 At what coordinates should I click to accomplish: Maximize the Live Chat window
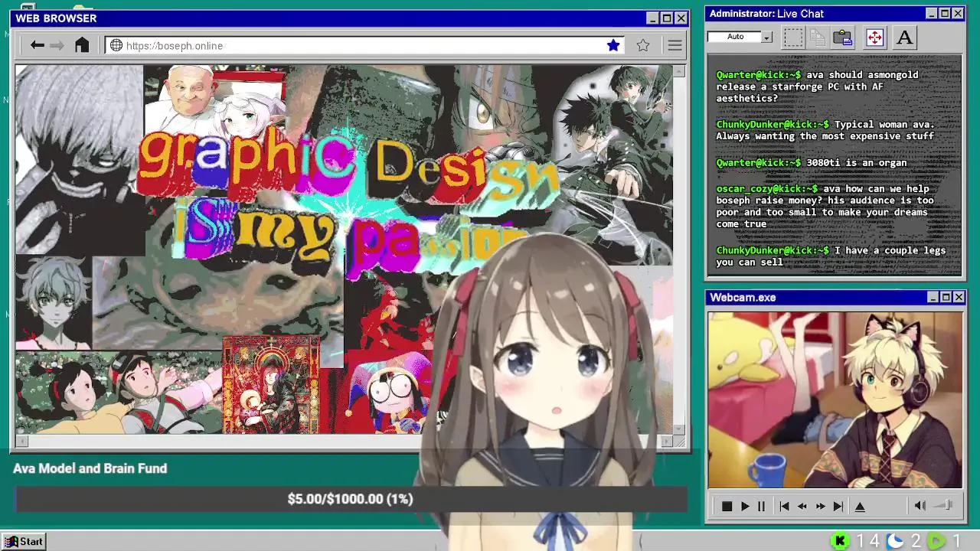click(x=945, y=14)
